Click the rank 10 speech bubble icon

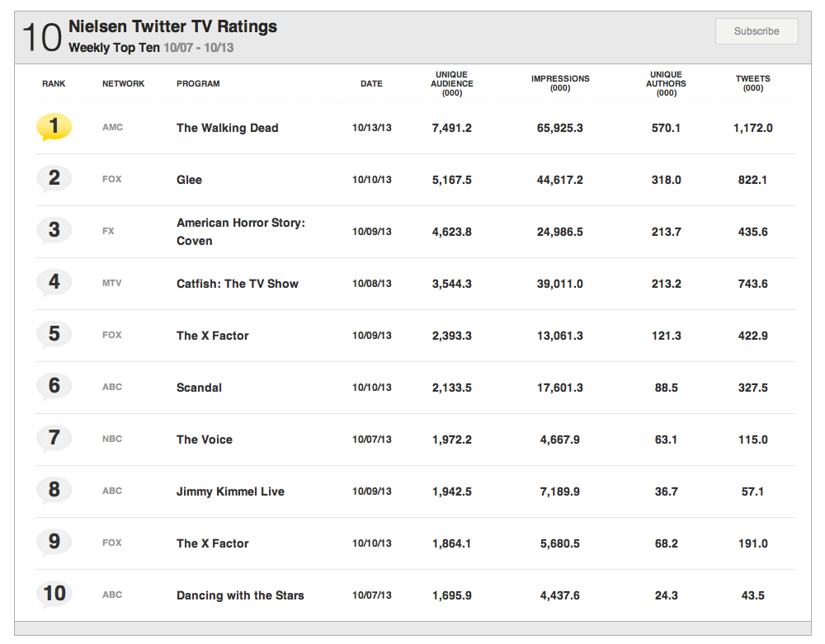point(54,594)
